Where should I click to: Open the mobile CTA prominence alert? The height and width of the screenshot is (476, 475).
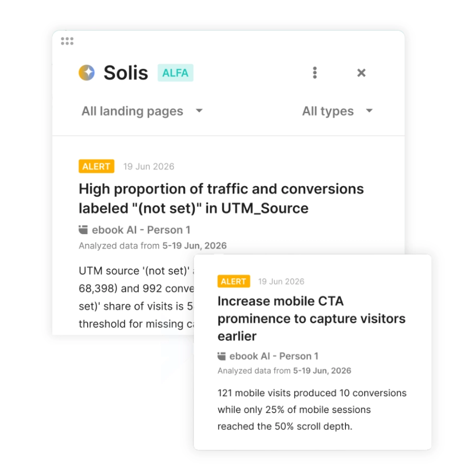click(311, 318)
